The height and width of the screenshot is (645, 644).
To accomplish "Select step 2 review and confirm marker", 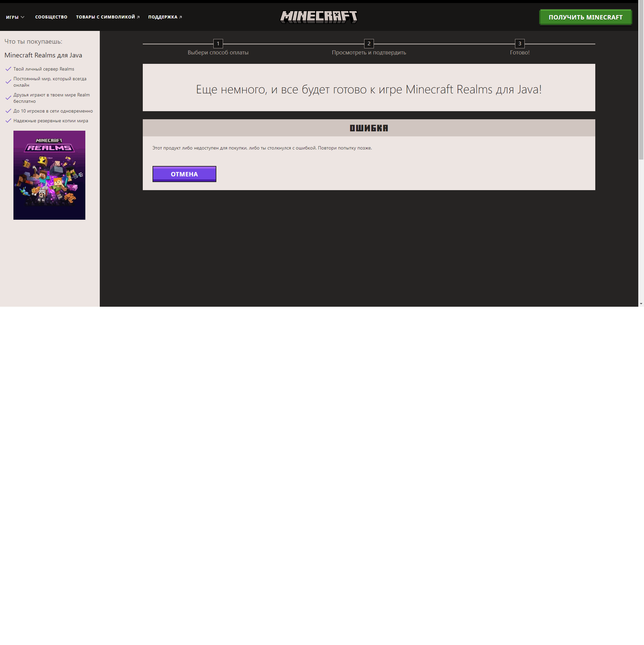I will click(x=369, y=43).
